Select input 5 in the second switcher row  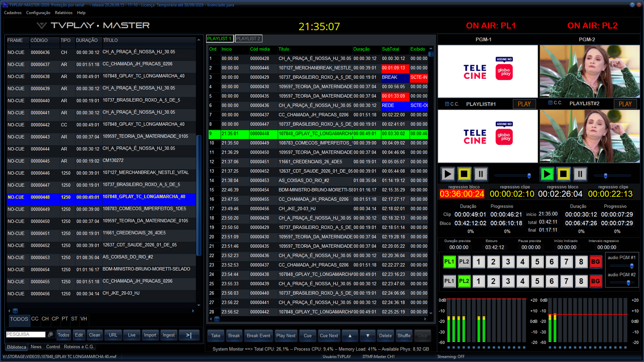(x=537, y=281)
